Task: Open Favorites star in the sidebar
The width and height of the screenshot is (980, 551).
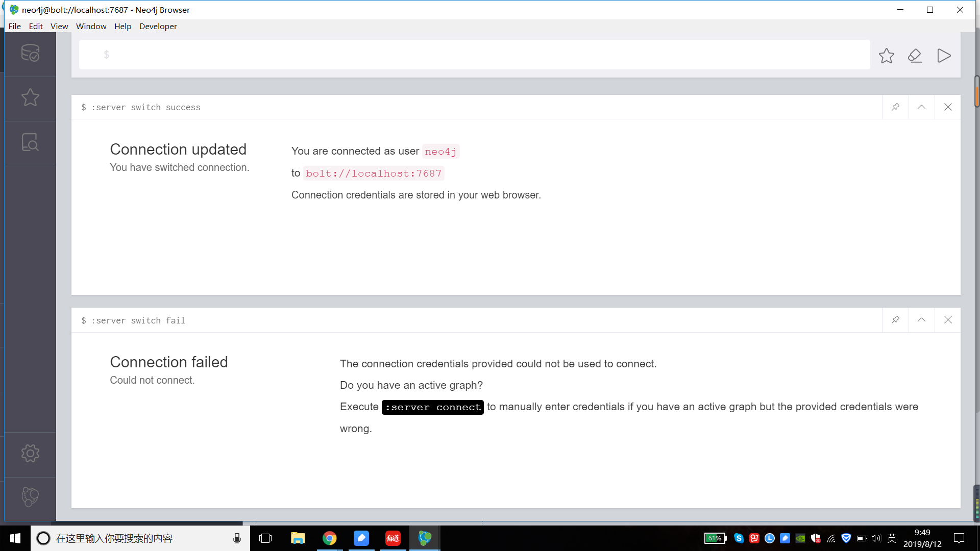Action: [30, 97]
